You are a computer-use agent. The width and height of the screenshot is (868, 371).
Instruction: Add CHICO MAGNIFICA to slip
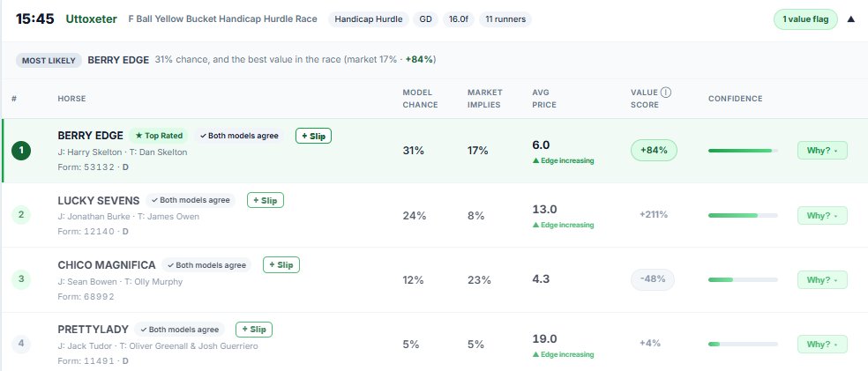tap(281, 265)
